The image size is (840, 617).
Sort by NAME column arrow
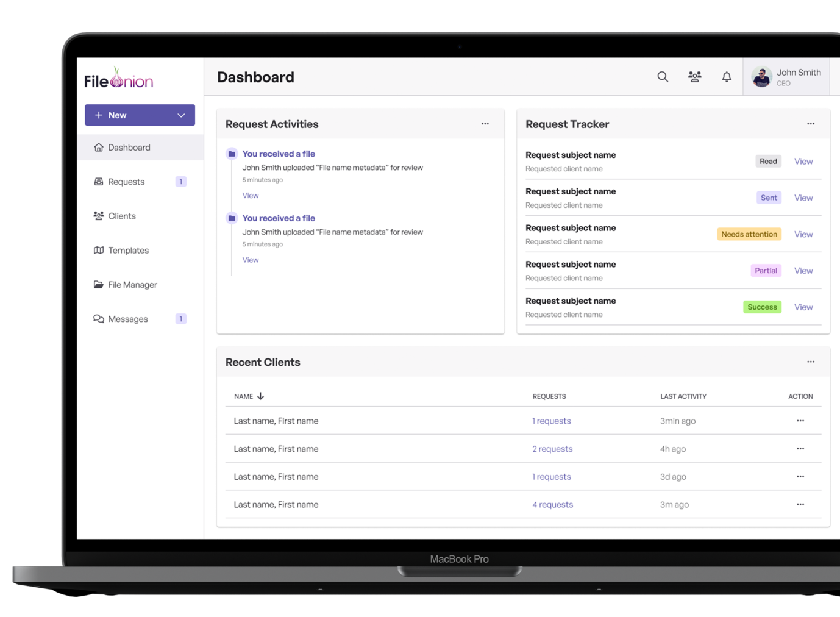261,396
